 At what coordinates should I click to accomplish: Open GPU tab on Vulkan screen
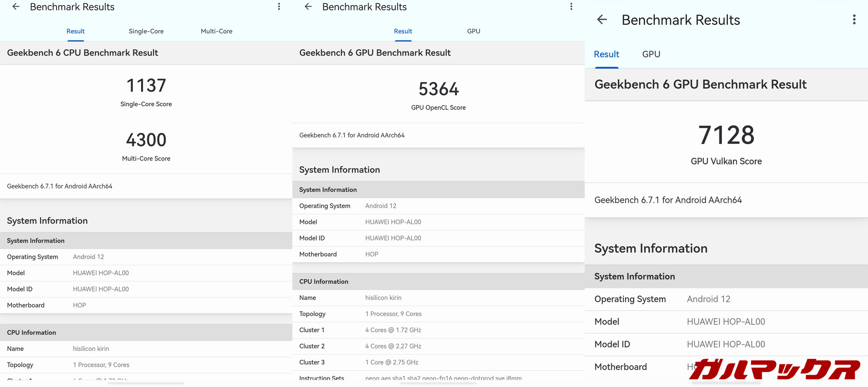pos(651,54)
